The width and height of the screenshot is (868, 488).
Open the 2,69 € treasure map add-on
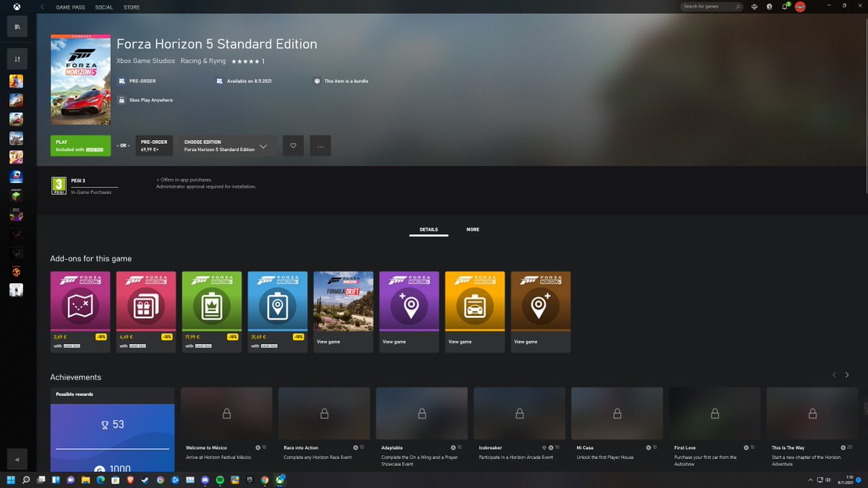80,312
